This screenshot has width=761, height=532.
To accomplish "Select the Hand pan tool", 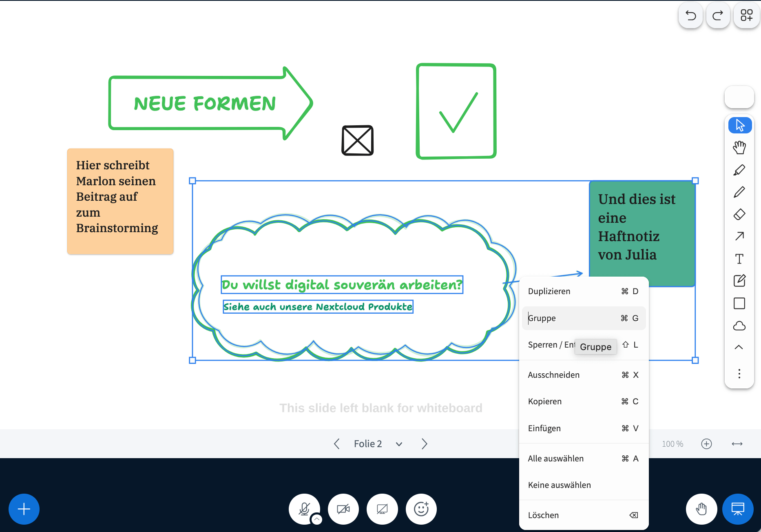I will (739, 148).
